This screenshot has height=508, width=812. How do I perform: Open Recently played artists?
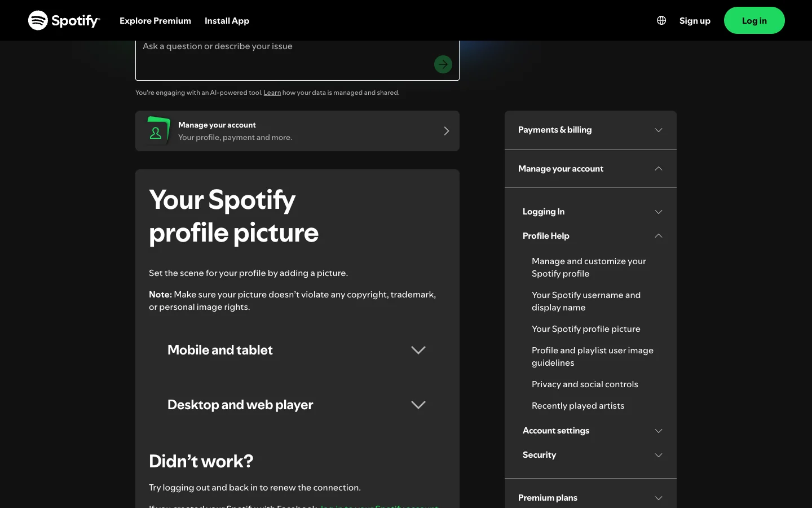click(578, 406)
